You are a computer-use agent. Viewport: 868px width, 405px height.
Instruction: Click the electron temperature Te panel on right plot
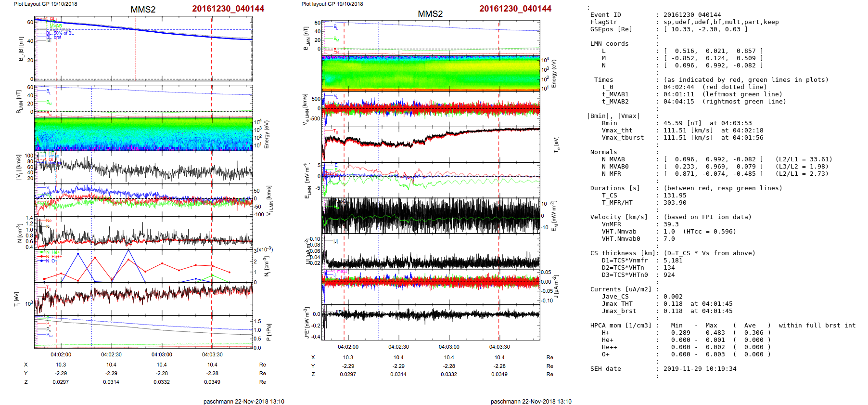pyautogui.click(x=431, y=144)
